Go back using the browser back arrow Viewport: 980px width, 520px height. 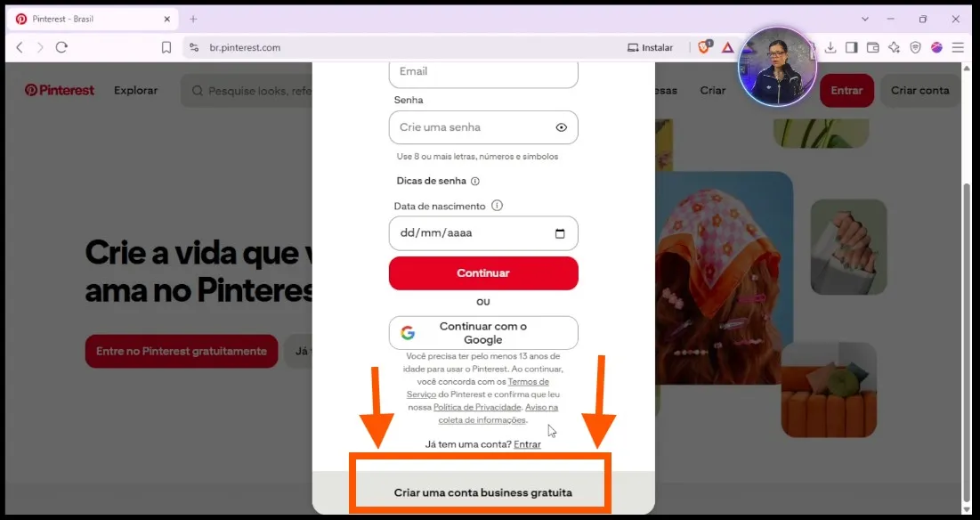pyautogui.click(x=20, y=47)
